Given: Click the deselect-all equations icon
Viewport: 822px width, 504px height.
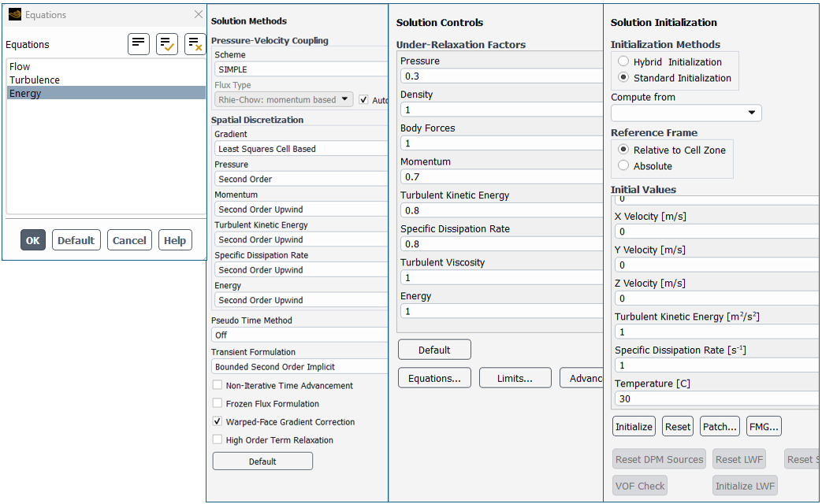Looking at the screenshot, I should pyautogui.click(x=195, y=44).
